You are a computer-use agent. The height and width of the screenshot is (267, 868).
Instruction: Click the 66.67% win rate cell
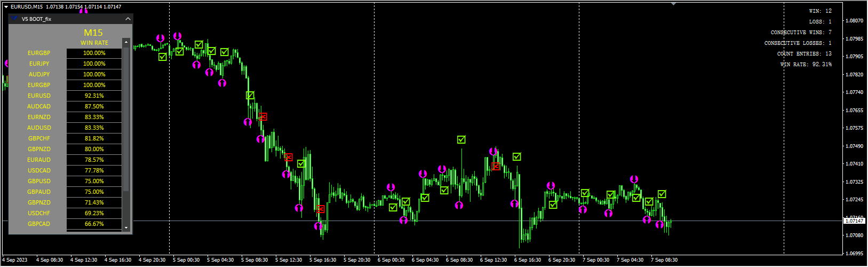pos(94,224)
